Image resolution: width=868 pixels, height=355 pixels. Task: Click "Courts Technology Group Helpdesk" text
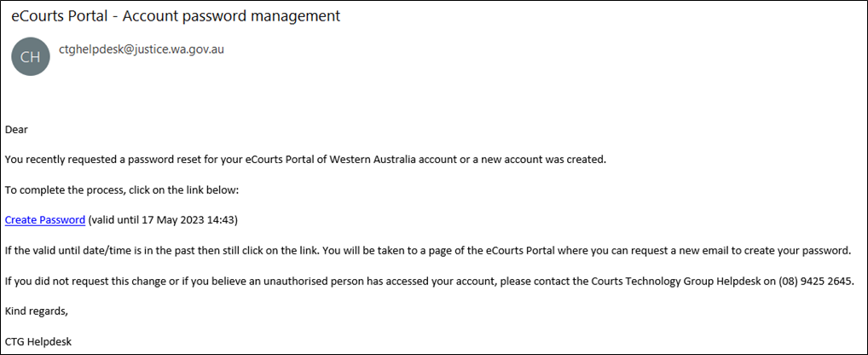686,281
